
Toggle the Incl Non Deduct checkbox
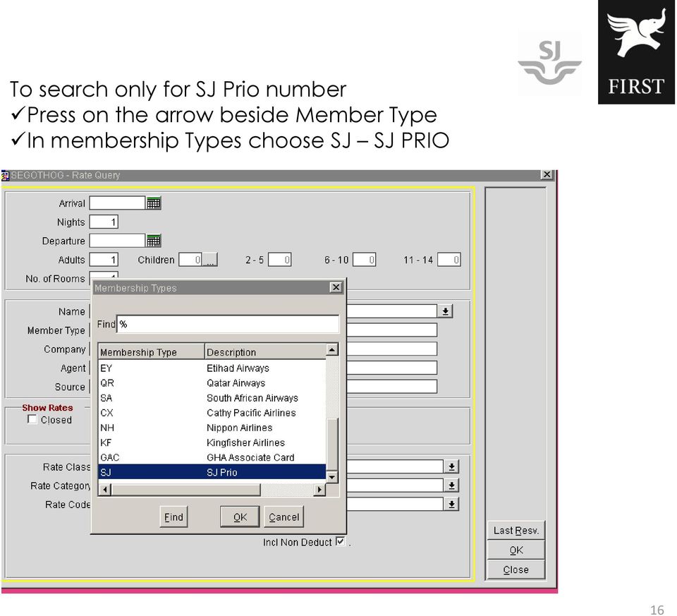341,540
